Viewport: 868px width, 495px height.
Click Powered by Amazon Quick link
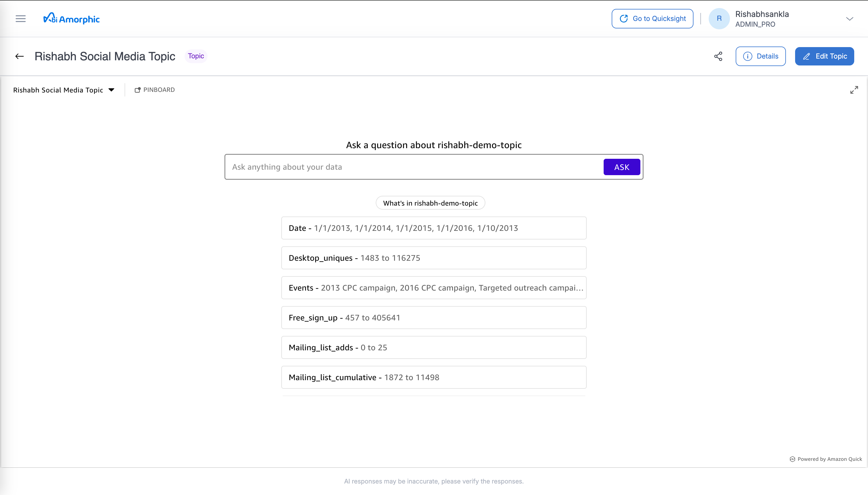[x=826, y=459]
